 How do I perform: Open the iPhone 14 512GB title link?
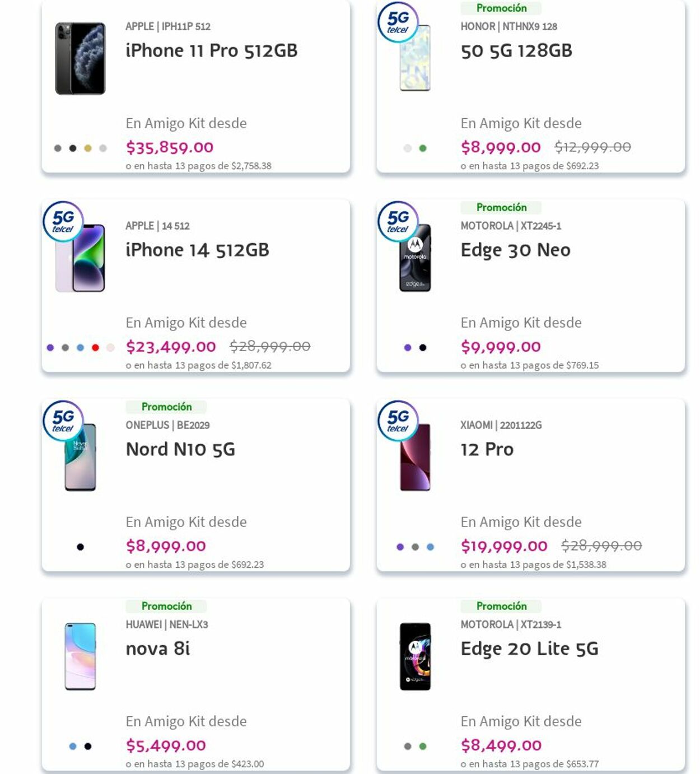[197, 250]
